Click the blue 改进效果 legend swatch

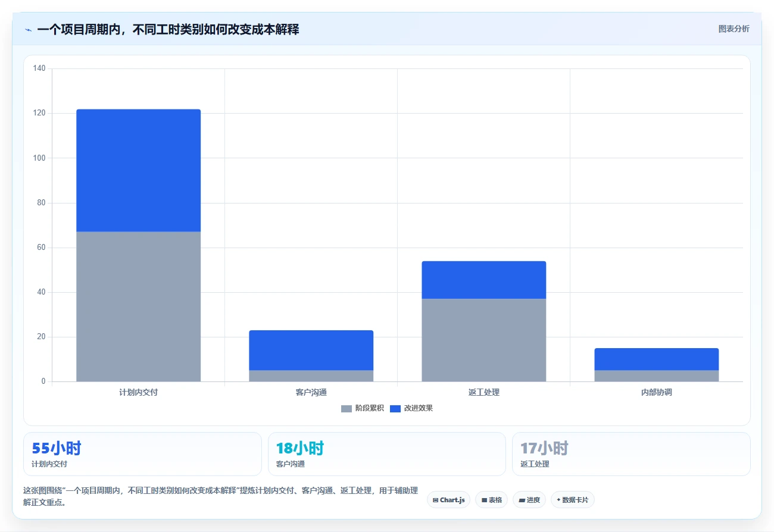[395, 408]
